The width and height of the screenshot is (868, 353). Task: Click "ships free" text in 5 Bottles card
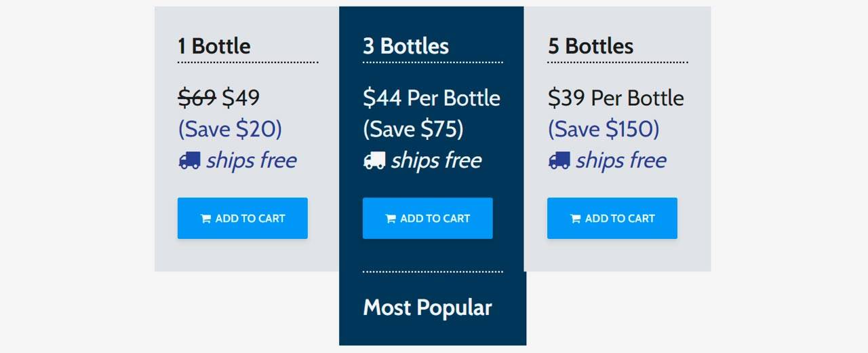(620, 160)
